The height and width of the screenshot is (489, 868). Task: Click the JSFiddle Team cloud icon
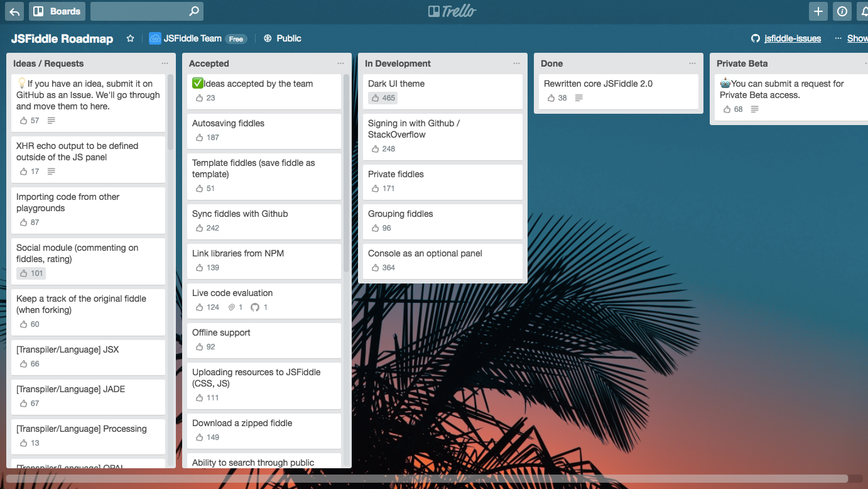click(155, 38)
